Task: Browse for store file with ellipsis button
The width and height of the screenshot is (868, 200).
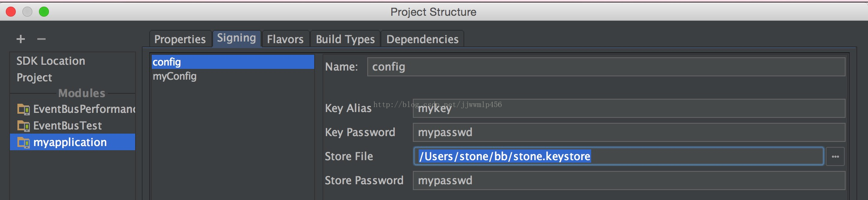Action: click(x=835, y=156)
